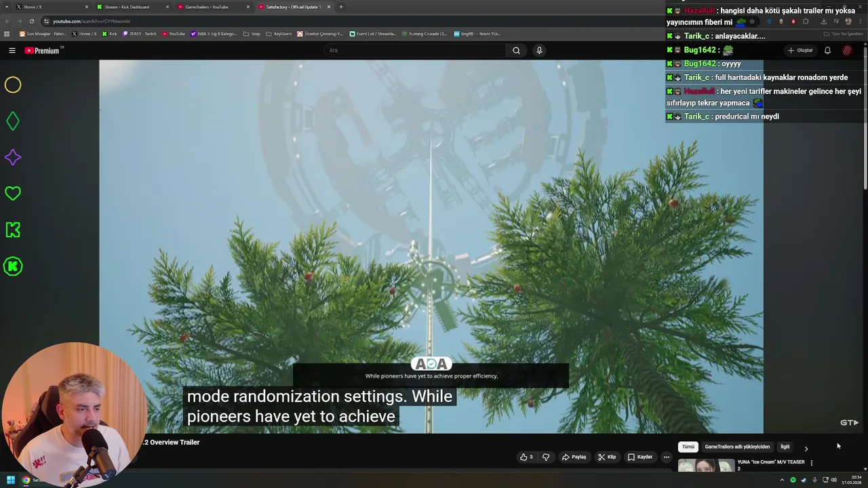Open taskbar volume control

833,480
